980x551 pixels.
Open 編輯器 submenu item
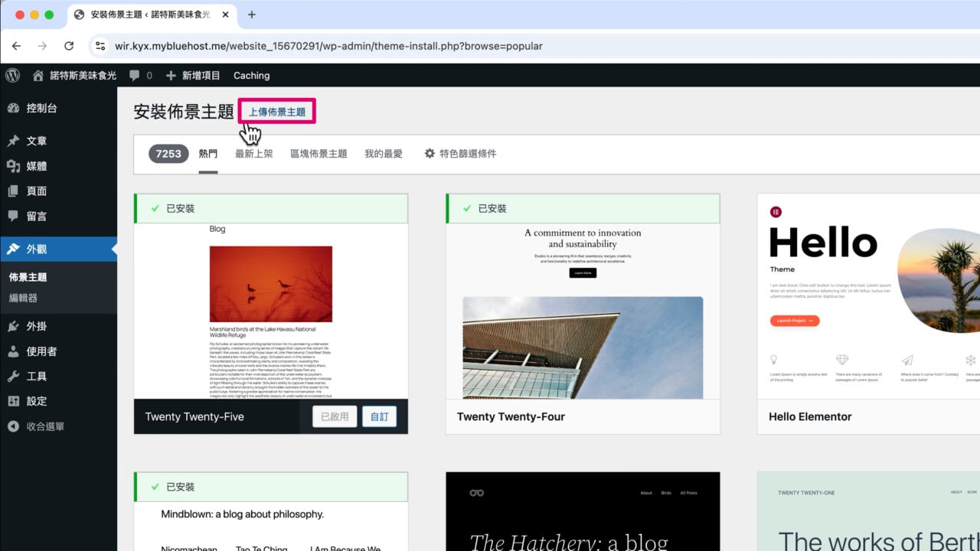coord(24,298)
